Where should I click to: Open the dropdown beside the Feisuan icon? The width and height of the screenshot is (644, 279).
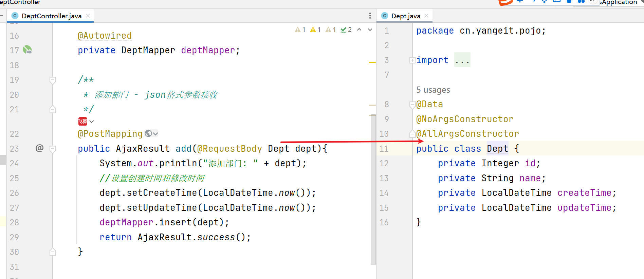pyautogui.click(x=92, y=122)
